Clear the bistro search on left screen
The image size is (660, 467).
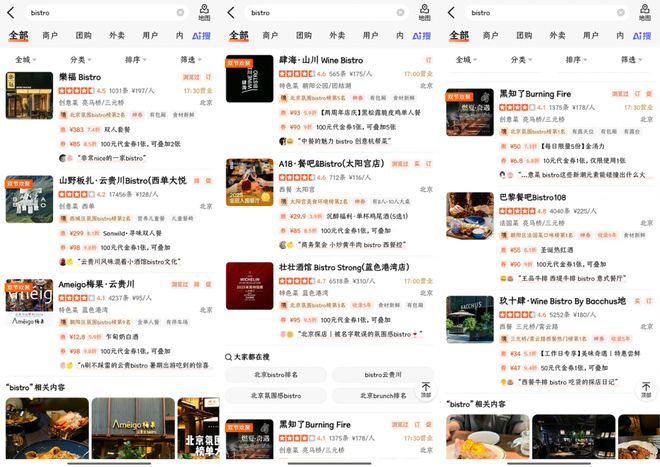tap(180, 13)
